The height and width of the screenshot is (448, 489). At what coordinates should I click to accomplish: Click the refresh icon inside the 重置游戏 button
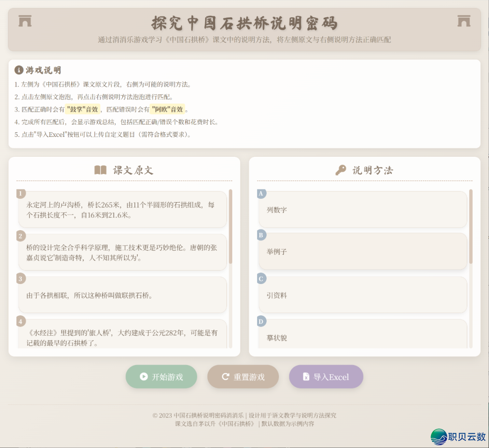[225, 376]
